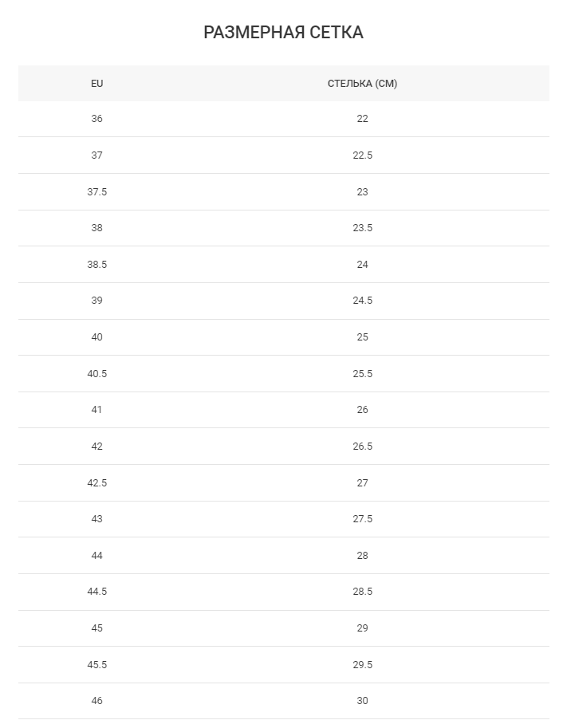Screen dimensions: 567x728
Task: Click the EU 38.5 size cell
Action: (x=96, y=265)
